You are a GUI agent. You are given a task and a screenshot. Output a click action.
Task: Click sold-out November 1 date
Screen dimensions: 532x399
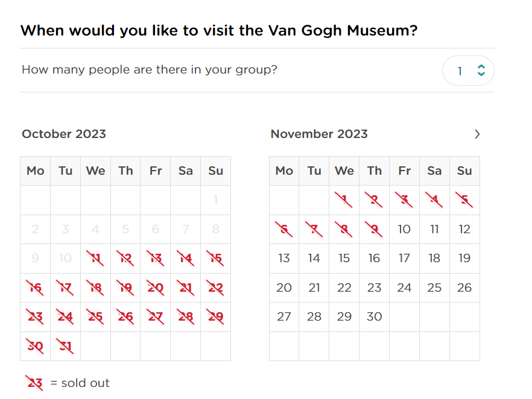click(344, 199)
